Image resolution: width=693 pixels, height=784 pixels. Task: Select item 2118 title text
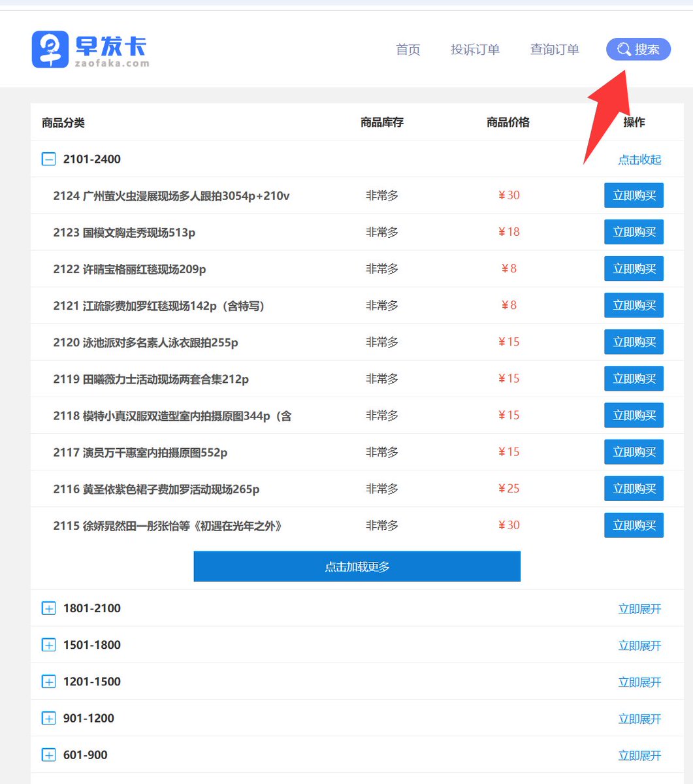(172, 416)
